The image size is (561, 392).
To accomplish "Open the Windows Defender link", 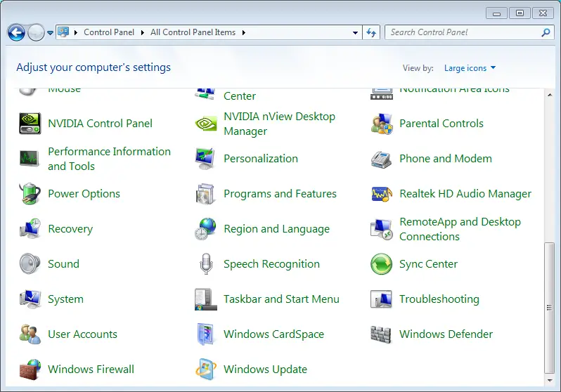I will point(446,334).
